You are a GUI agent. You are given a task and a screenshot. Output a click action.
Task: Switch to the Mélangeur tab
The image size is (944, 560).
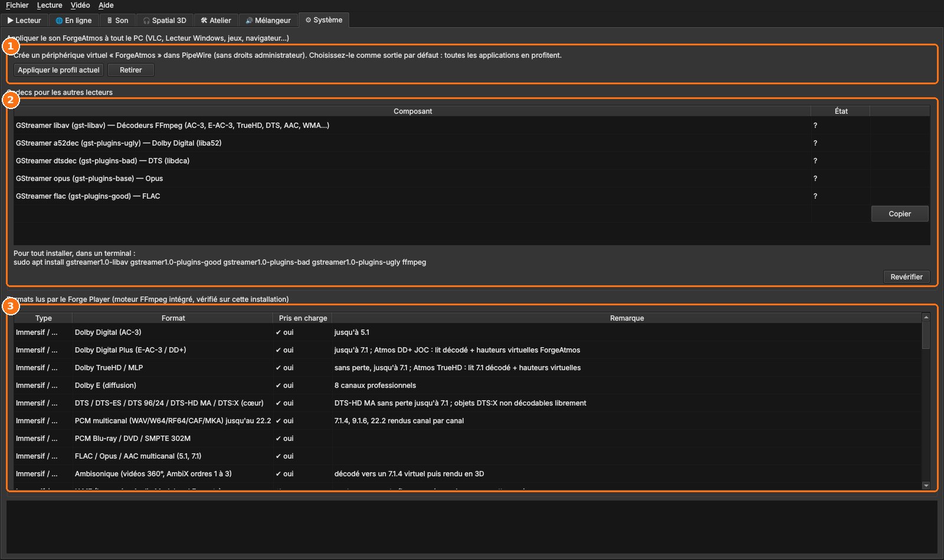coord(268,20)
